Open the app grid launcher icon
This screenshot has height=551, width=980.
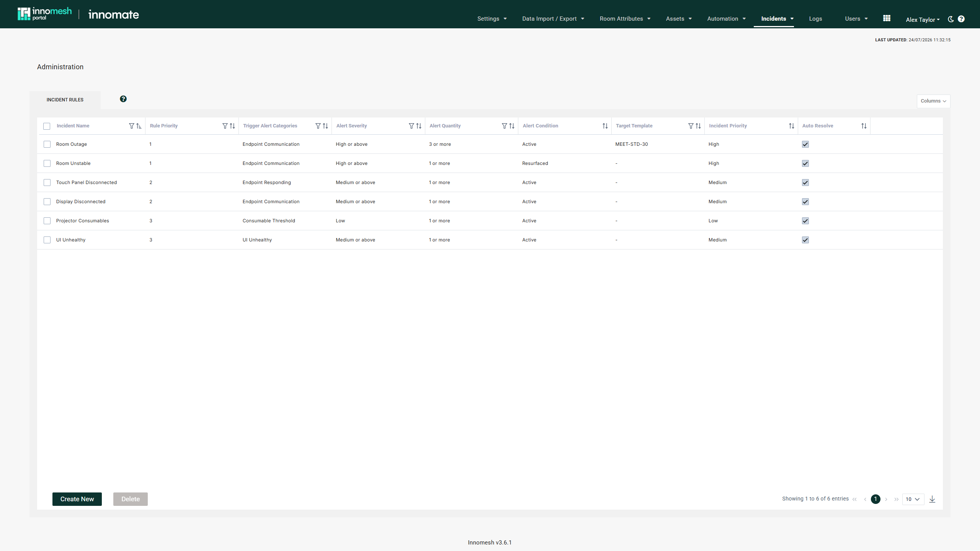[x=887, y=18]
